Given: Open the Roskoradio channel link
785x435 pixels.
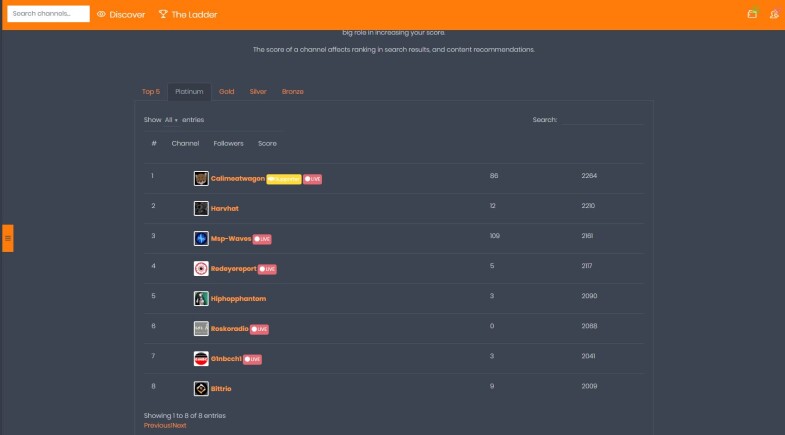Looking at the screenshot, I should click(229, 329).
